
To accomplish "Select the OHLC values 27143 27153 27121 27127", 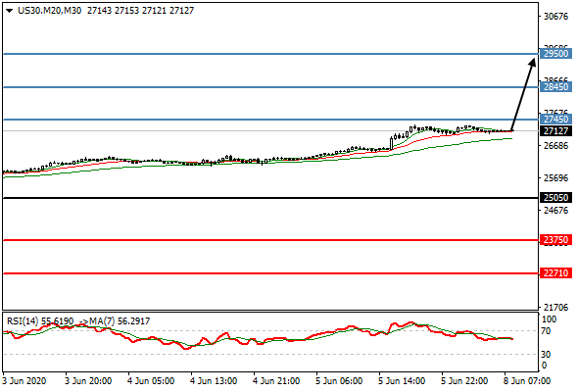I will pos(140,11).
